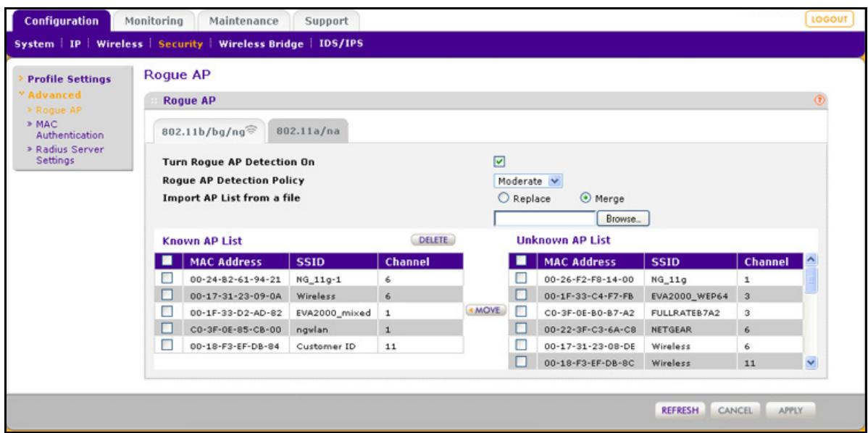The height and width of the screenshot is (433, 868).
Task: Go to the Support tab
Action: coord(327,21)
